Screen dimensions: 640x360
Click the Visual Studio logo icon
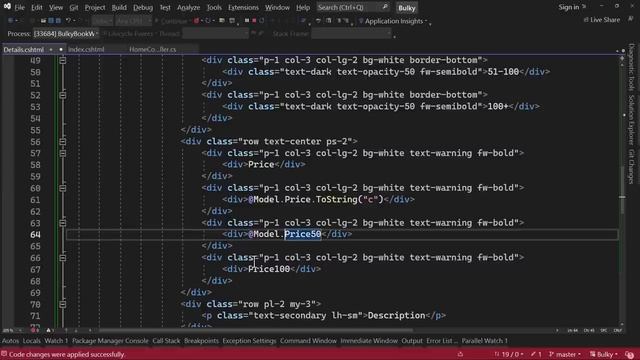pos(7,7)
